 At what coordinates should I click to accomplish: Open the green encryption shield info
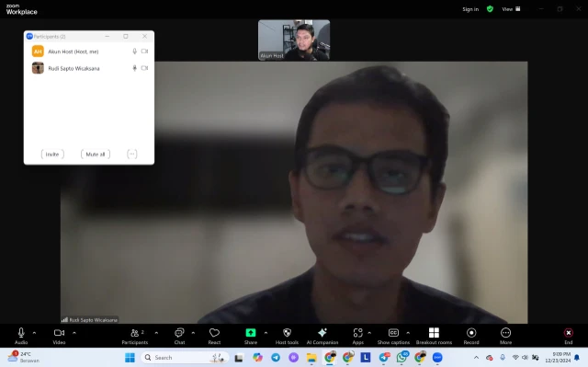[490, 9]
